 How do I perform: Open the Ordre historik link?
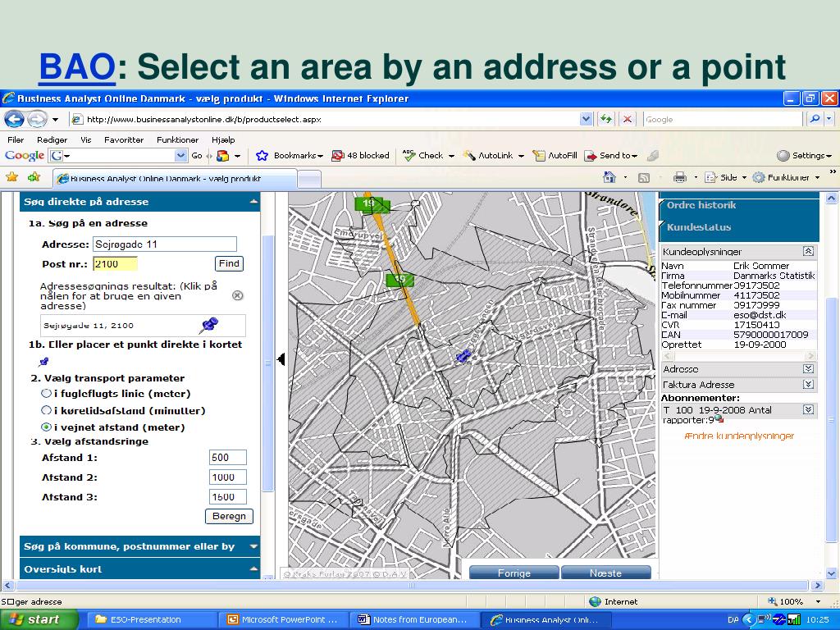(701, 205)
